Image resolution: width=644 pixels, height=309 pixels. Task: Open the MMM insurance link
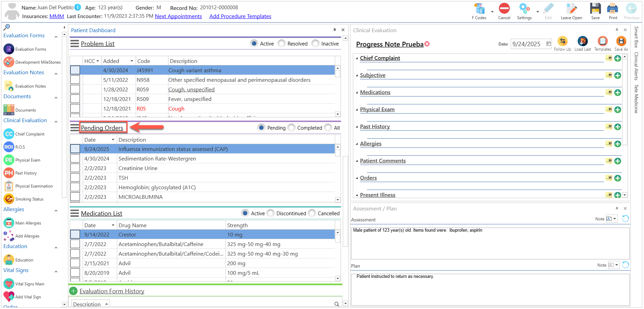point(57,16)
